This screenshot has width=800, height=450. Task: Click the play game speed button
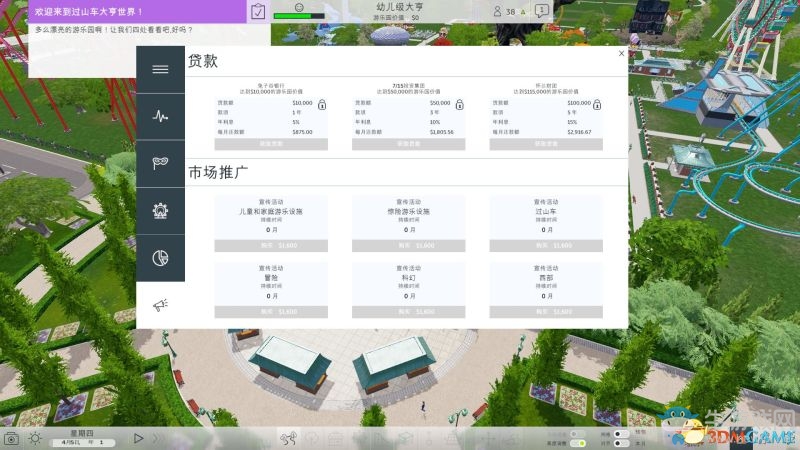(138, 438)
